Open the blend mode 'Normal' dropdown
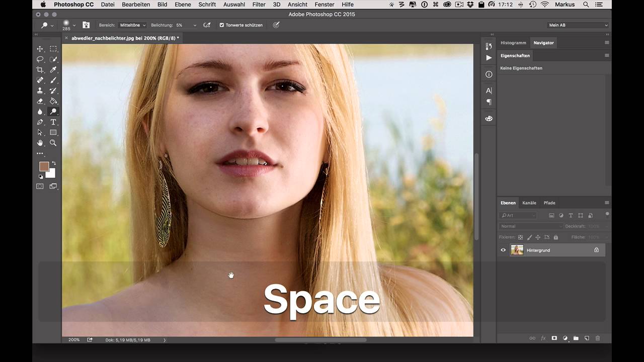The image size is (644, 362). pyautogui.click(x=531, y=226)
